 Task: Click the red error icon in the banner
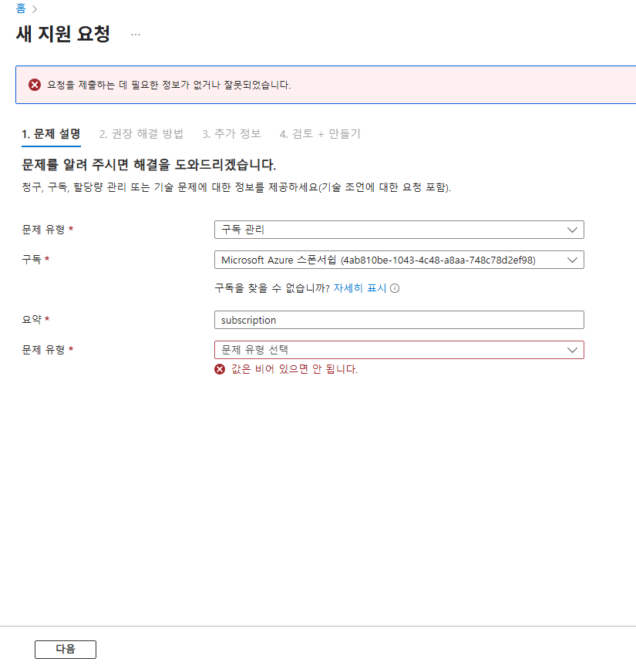[x=35, y=85]
